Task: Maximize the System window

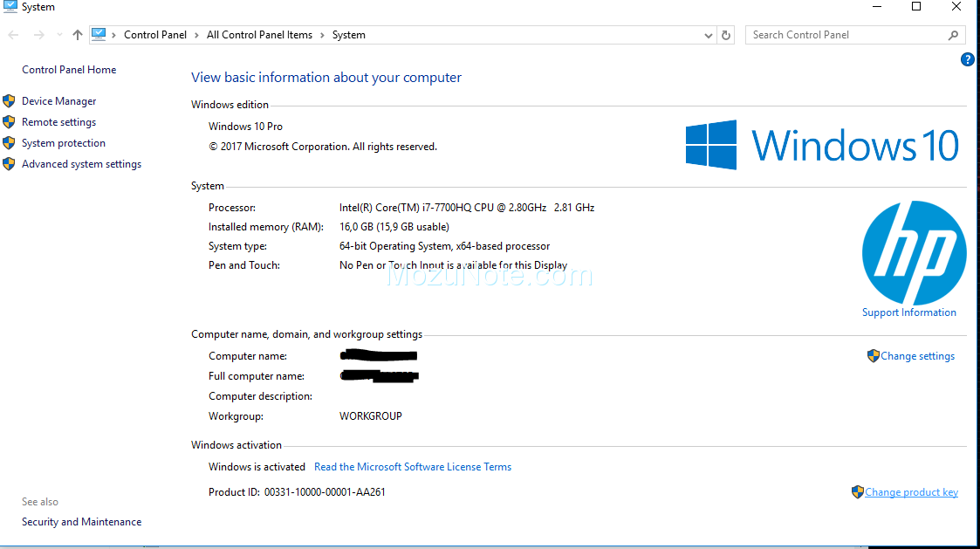Action: coord(916,7)
